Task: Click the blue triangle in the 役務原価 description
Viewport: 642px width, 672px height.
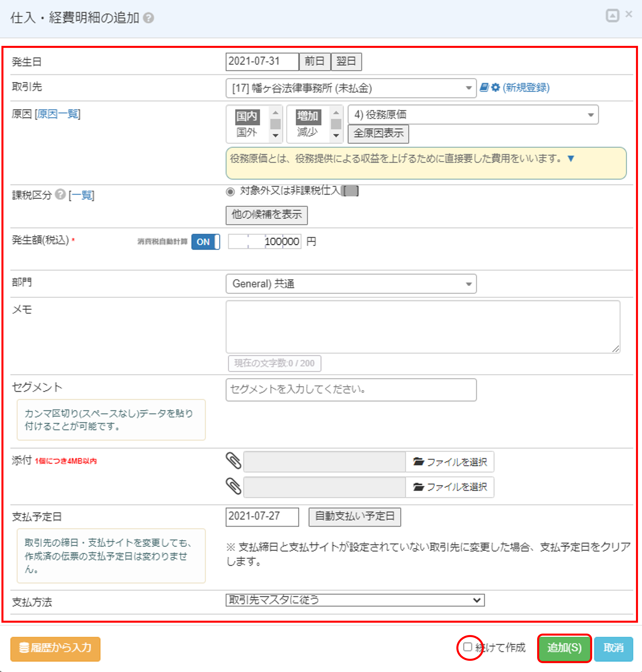Action: pyautogui.click(x=570, y=158)
